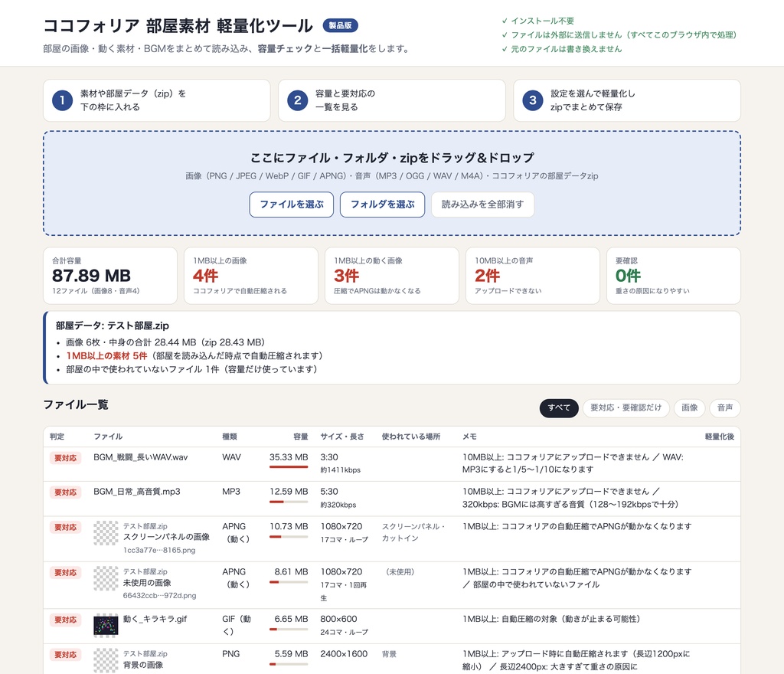
Task: Click the 8.61 MB size cell
Action: [291, 572]
